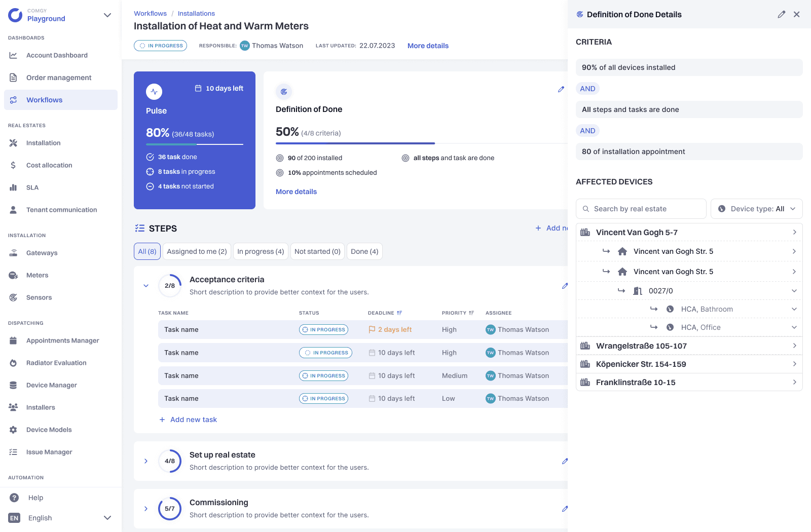The height and width of the screenshot is (532, 811).
Task: Click Thomas Watson responsible avatar
Action: coord(245,46)
